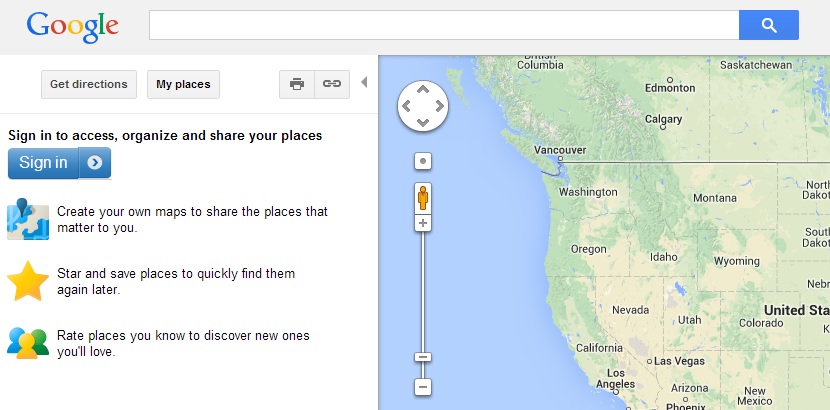The width and height of the screenshot is (830, 410).
Task: Click the Google logo
Action: 73,28
